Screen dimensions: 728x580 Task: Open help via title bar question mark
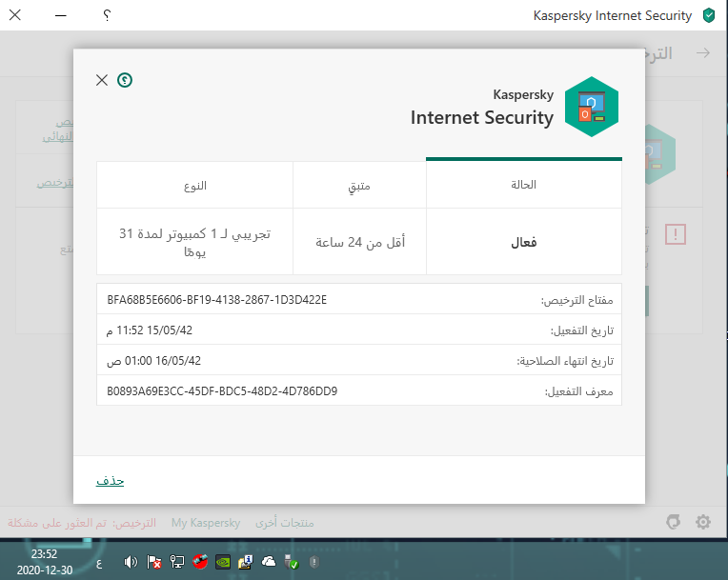tap(107, 15)
